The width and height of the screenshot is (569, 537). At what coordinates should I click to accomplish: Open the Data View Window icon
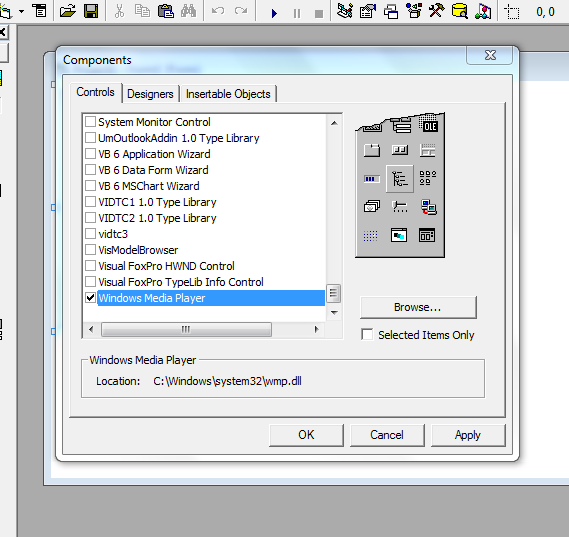(459, 11)
